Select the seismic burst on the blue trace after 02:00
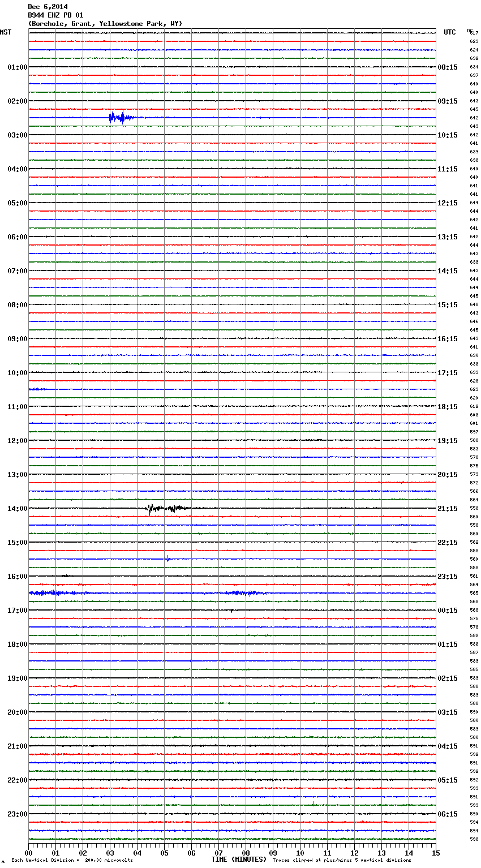This screenshot has height=868, width=481. tap(123, 117)
